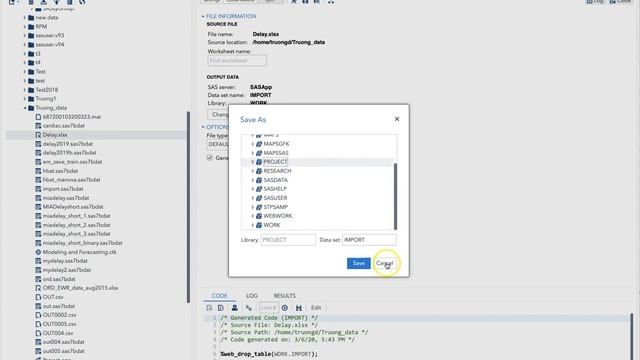Viewport: 640px width, 360px height.
Task: Click the Worksheet name input field
Action: [x=237, y=60]
